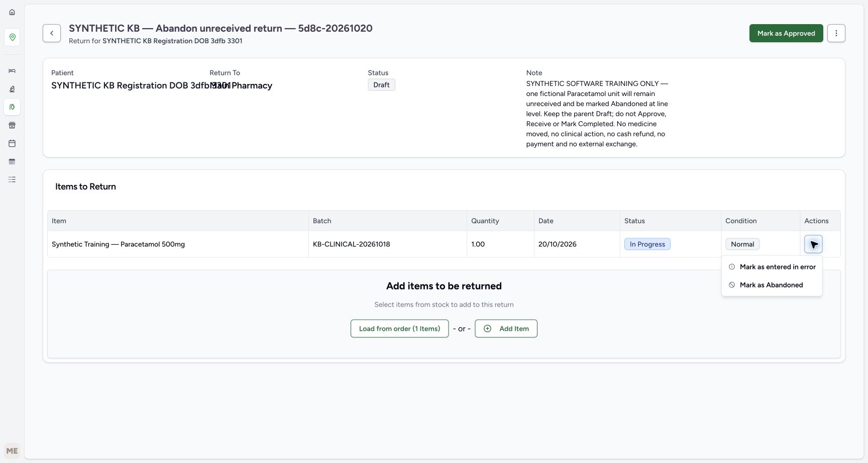Image resolution: width=868 pixels, height=463 pixels.
Task: Click the location pin sidebar icon
Action: [x=12, y=37]
